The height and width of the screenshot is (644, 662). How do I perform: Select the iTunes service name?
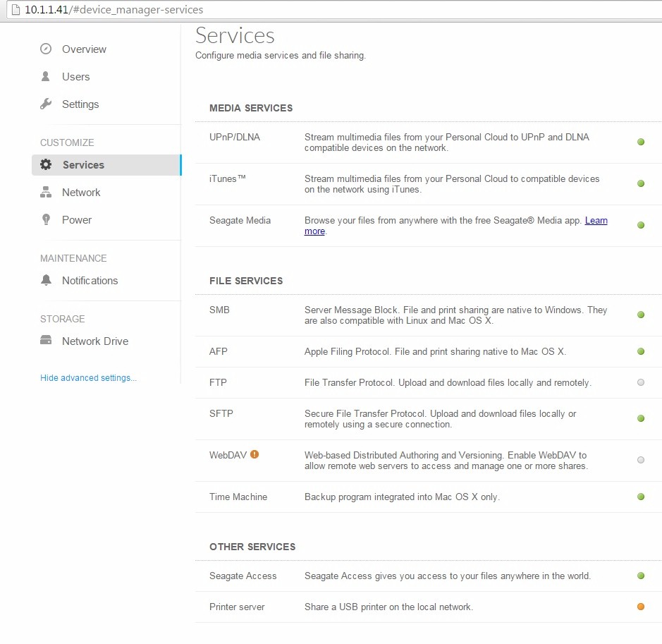click(227, 178)
